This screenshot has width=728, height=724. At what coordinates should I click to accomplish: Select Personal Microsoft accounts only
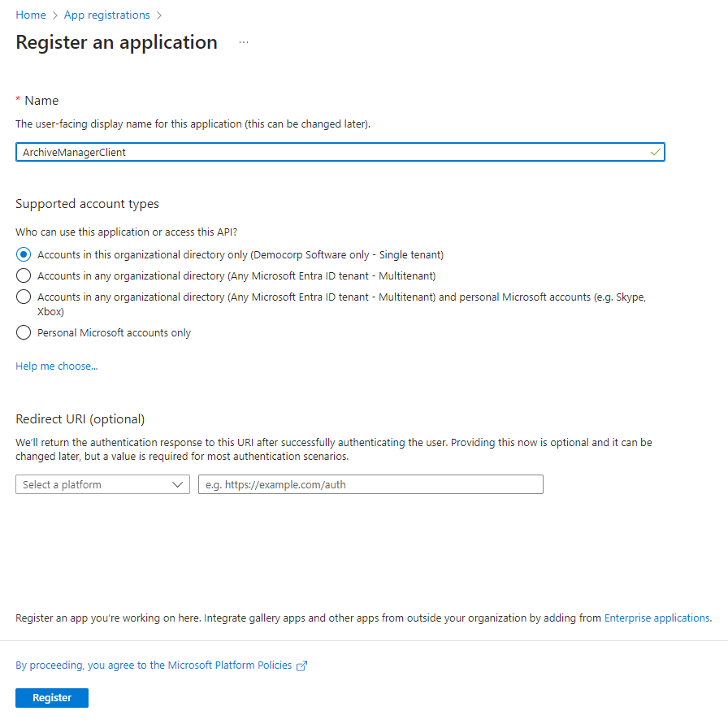coord(24,332)
